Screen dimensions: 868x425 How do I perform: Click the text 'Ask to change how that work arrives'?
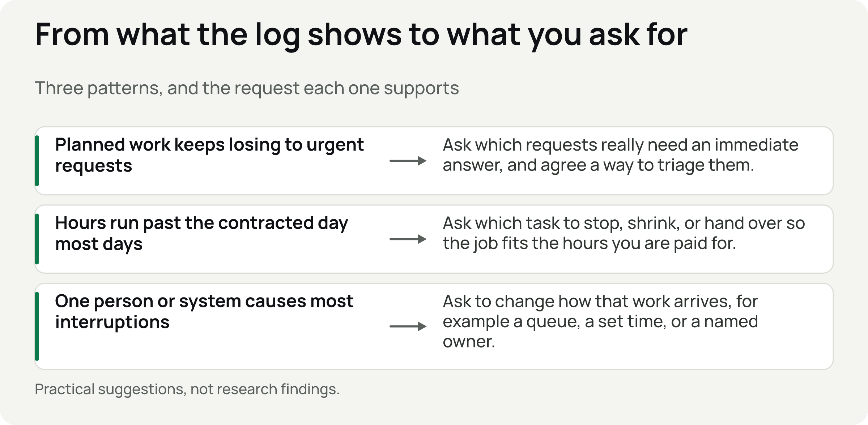click(586, 301)
